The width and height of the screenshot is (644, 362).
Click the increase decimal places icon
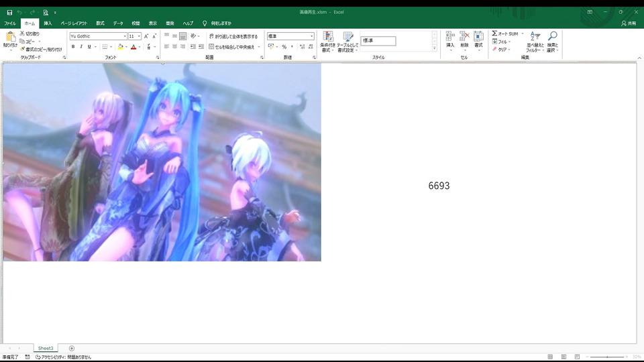(x=303, y=47)
